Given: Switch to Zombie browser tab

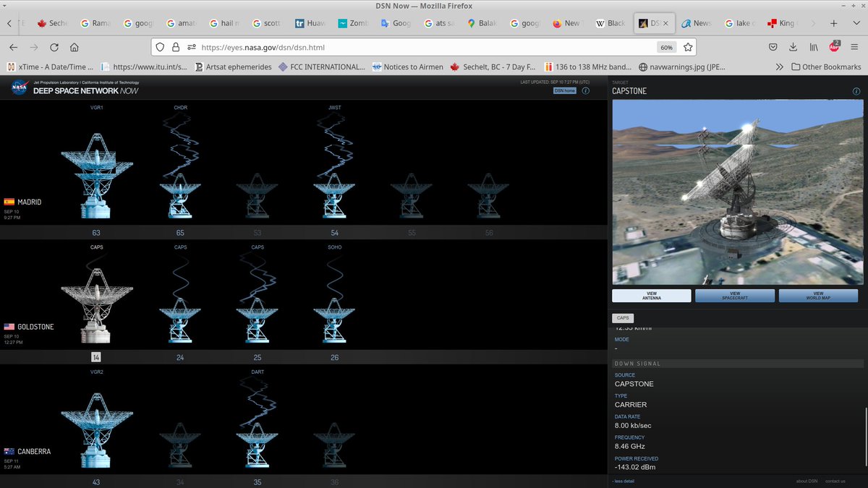Looking at the screenshot, I should coord(352,23).
